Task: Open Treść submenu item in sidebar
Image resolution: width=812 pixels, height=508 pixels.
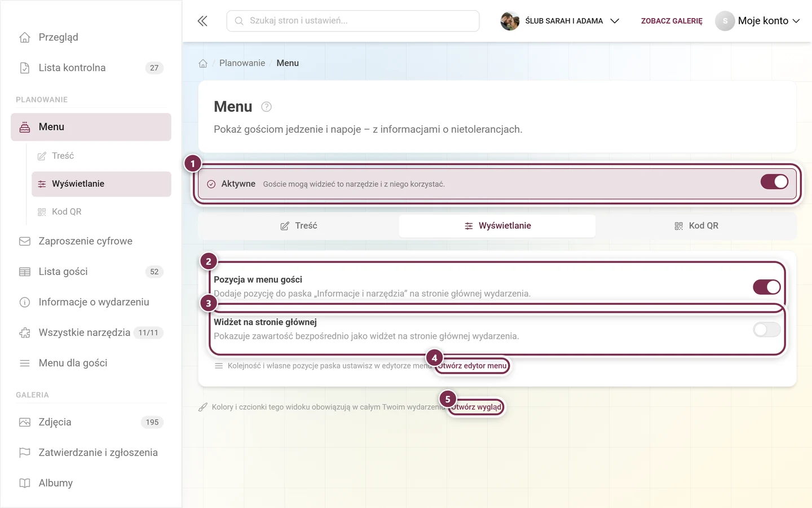Action: (101, 156)
